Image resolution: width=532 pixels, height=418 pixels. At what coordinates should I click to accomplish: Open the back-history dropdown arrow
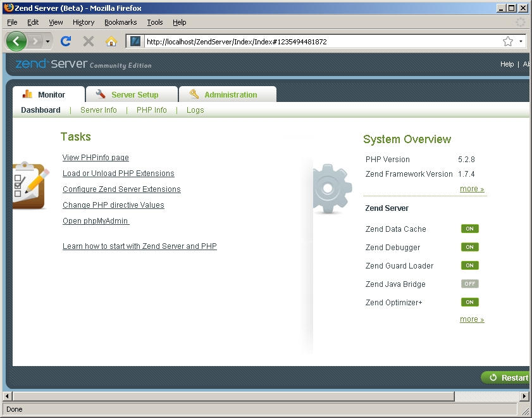(47, 41)
